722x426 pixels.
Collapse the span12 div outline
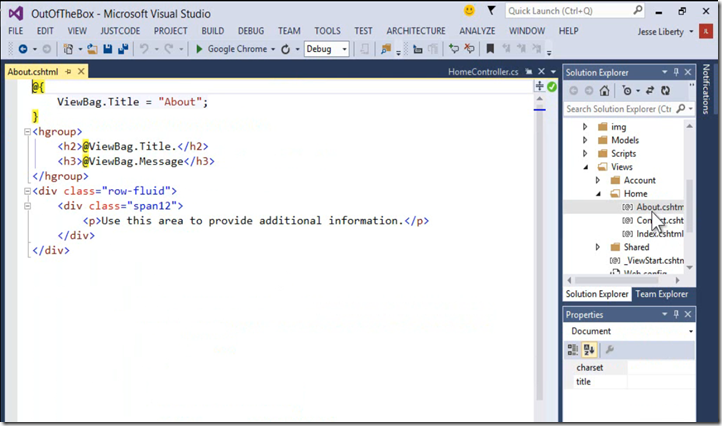27,206
